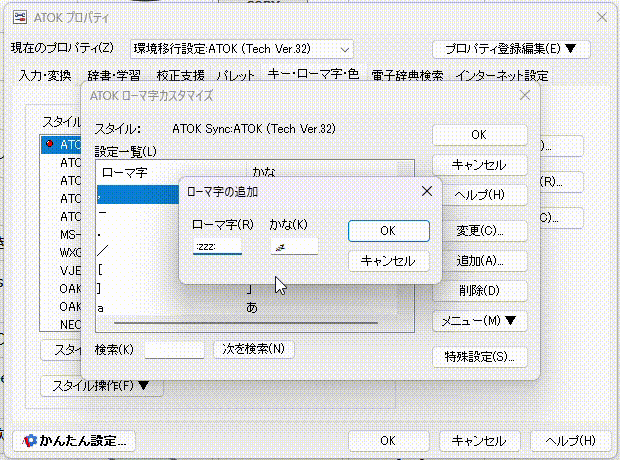Select the '／' row in 設定一覧
The width and height of the screenshot is (620, 460).
tap(137, 251)
